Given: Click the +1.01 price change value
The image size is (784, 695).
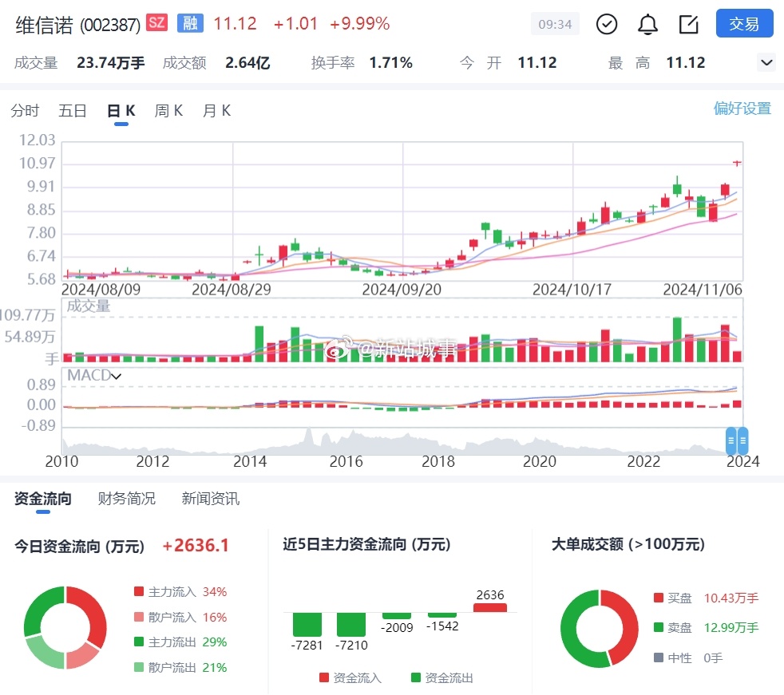Looking at the screenshot, I should [295, 23].
